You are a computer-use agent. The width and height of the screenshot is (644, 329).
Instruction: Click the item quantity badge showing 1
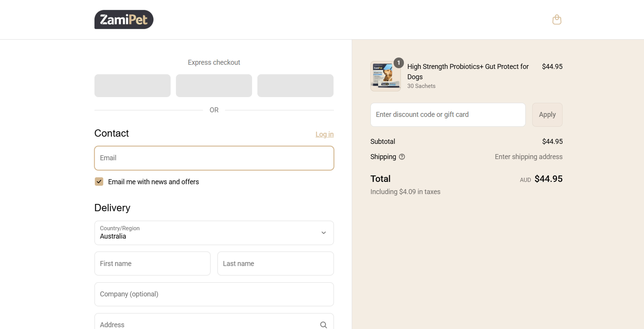pos(398,63)
